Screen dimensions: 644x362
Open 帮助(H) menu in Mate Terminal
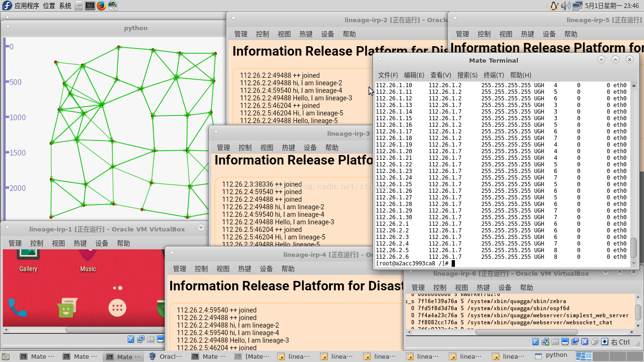click(520, 75)
